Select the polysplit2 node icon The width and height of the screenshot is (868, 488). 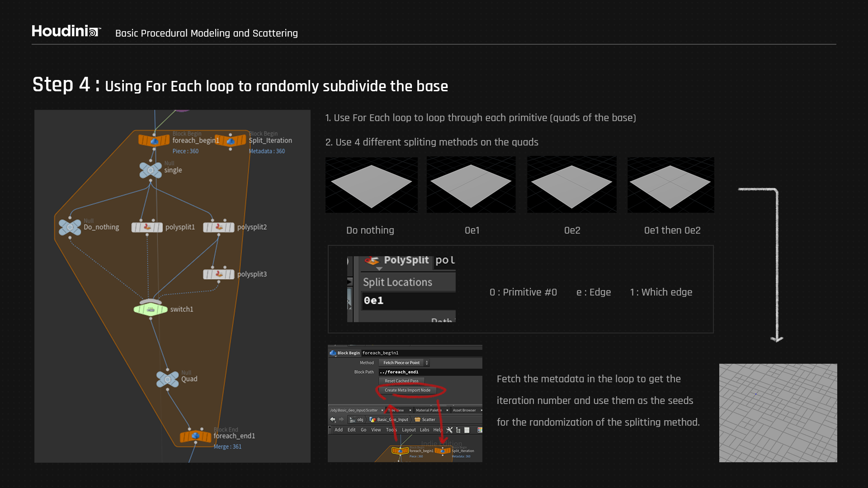click(x=219, y=227)
